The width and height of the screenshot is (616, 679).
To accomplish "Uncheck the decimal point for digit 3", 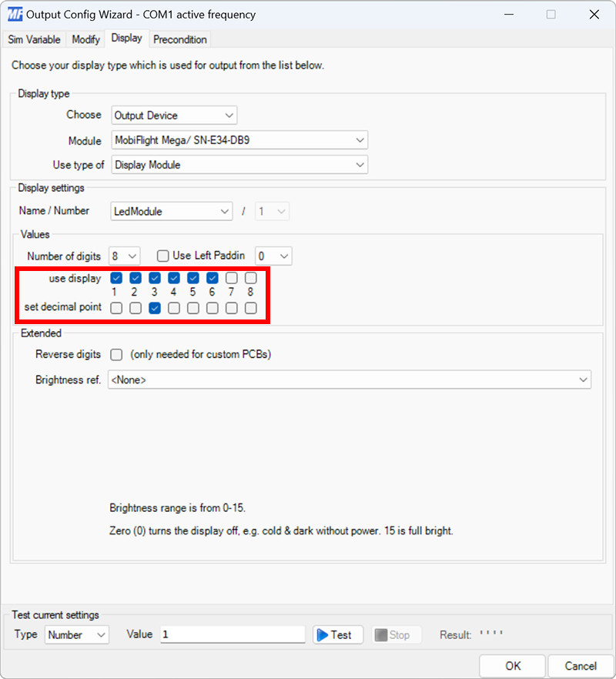I will coord(155,308).
